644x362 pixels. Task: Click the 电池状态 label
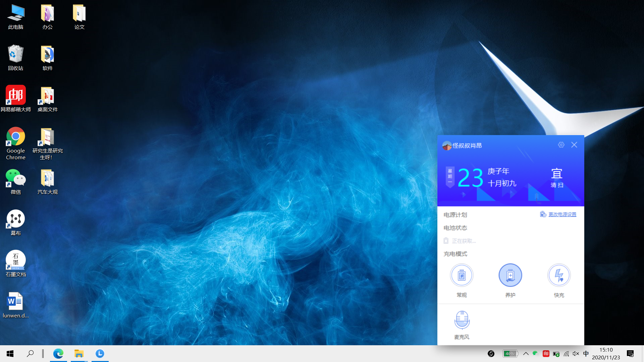(x=455, y=228)
